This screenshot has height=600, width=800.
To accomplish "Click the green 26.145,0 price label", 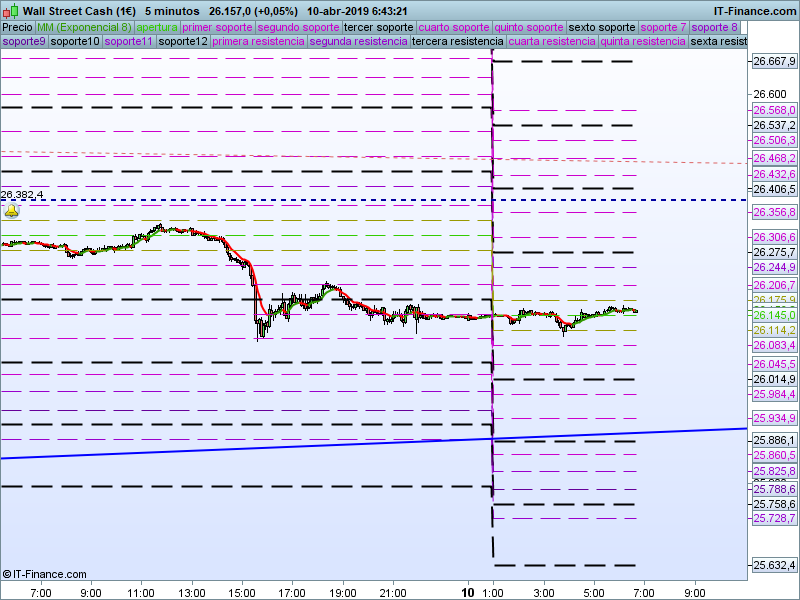I will click(x=774, y=315).
